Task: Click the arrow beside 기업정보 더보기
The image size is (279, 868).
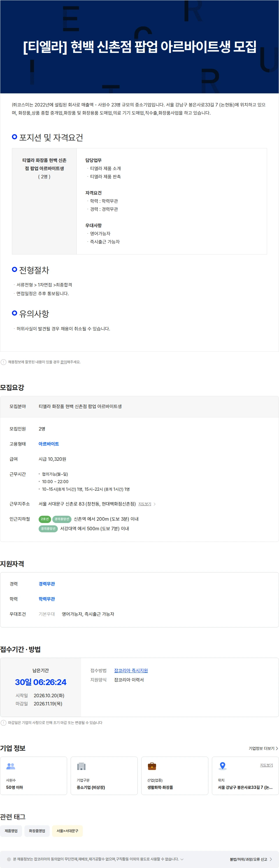Action: 277,748
